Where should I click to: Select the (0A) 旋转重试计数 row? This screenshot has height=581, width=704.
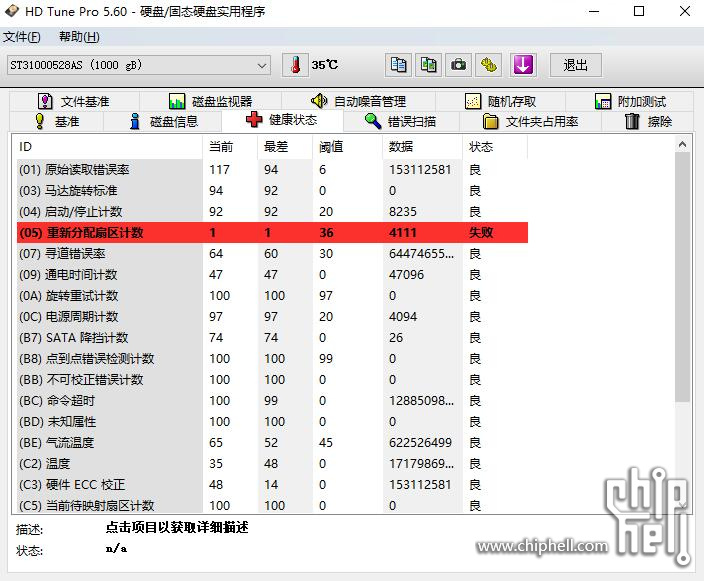coord(272,296)
